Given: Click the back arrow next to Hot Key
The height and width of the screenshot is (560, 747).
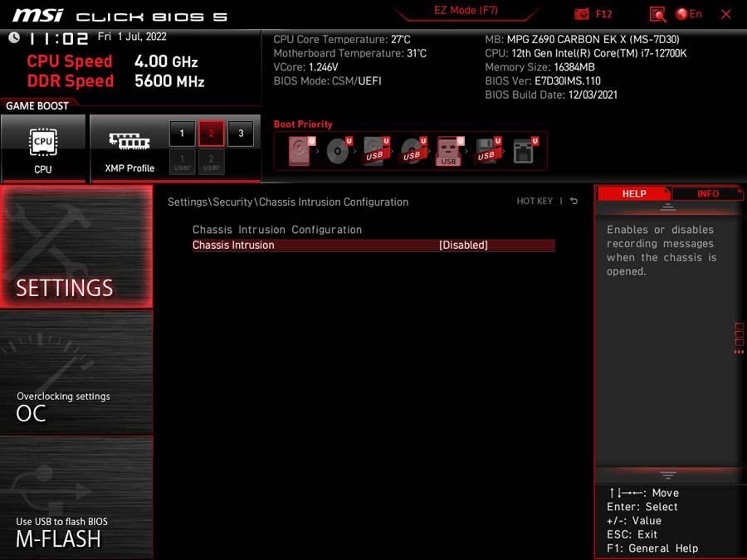Looking at the screenshot, I should point(574,202).
